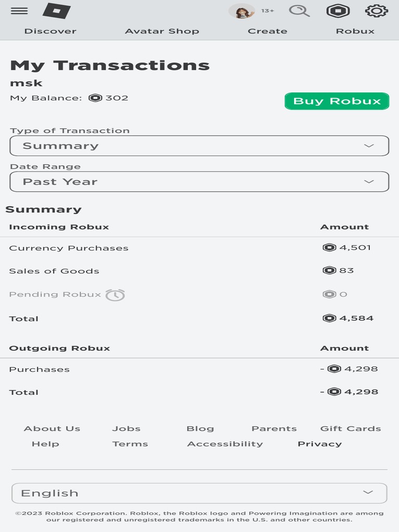Click the Roblox logo home icon

(56, 11)
